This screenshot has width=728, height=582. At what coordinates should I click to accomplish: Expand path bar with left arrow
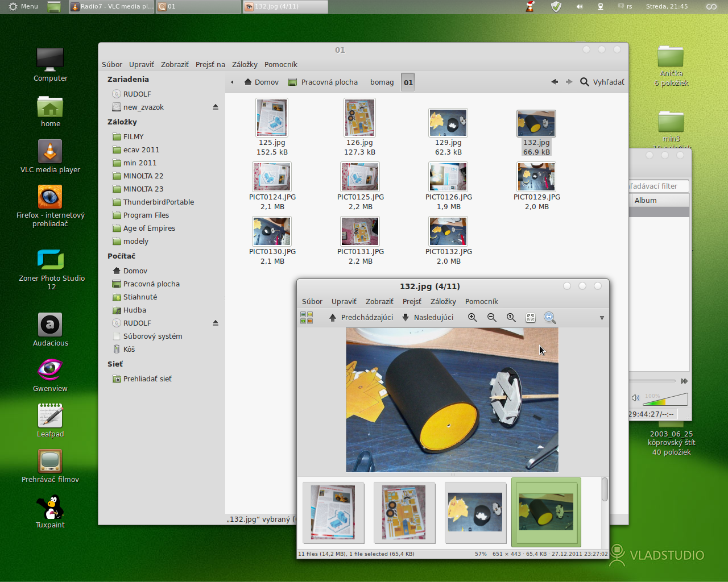click(232, 82)
